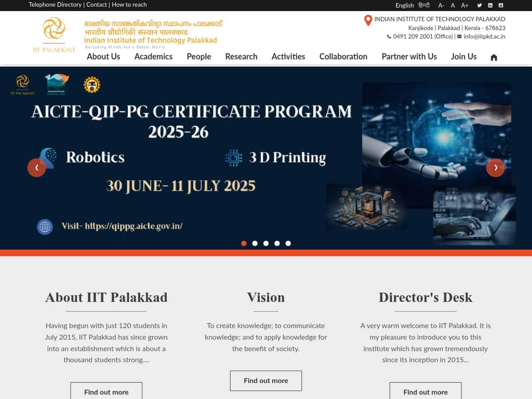Open the Academics menu
The image size is (532, 399).
coord(153,56)
